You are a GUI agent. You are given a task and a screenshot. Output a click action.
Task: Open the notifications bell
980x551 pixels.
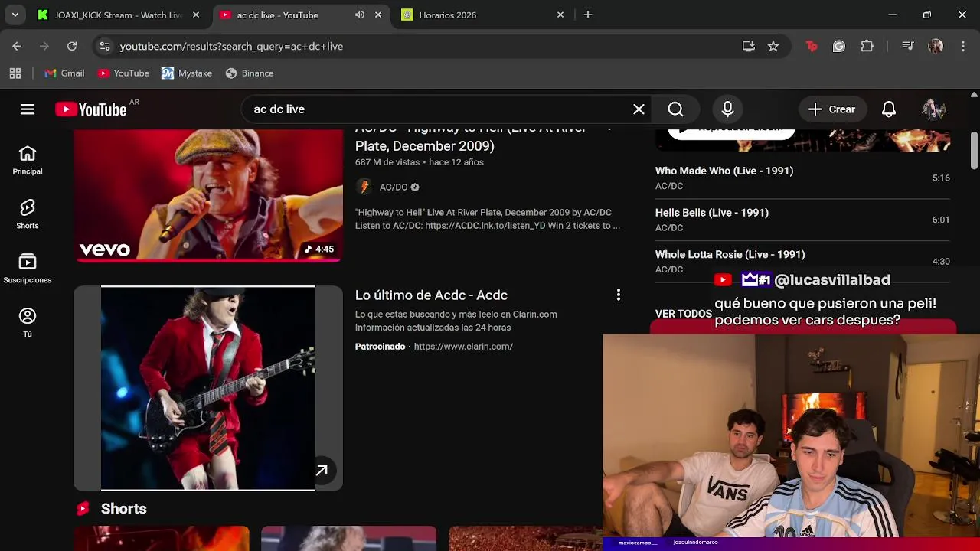tap(888, 109)
